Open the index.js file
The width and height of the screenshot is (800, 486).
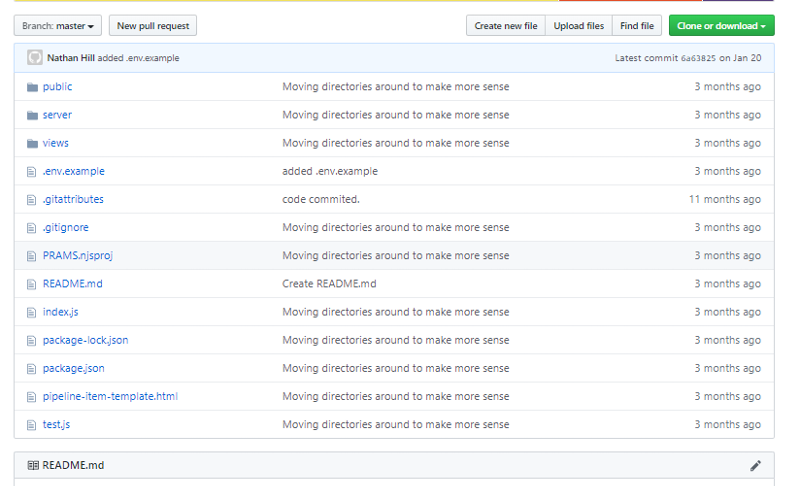[x=60, y=312]
